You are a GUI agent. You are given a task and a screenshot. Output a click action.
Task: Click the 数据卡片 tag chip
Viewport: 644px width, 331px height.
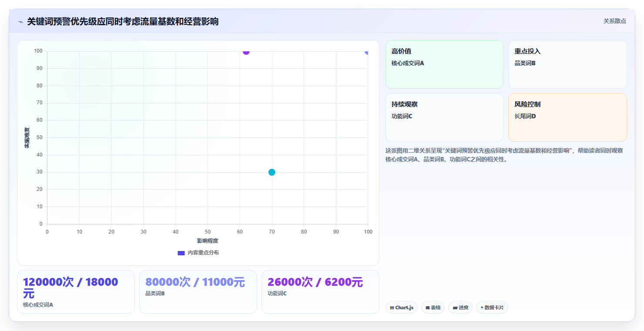[x=492, y=308]
